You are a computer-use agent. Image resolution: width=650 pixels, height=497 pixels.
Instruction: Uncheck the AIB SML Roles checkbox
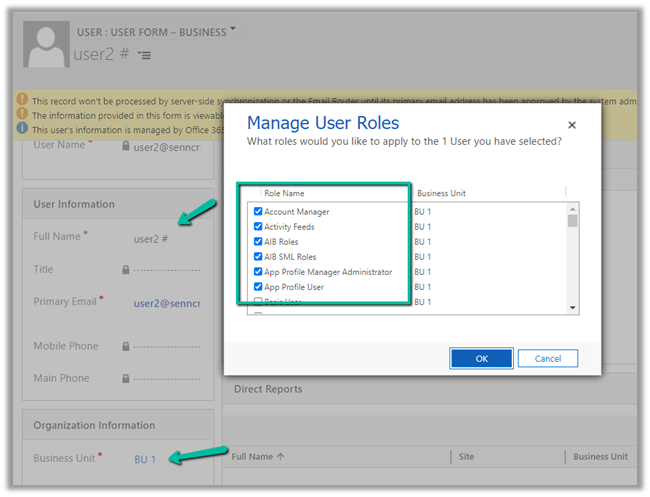click(x=258, y=257)
